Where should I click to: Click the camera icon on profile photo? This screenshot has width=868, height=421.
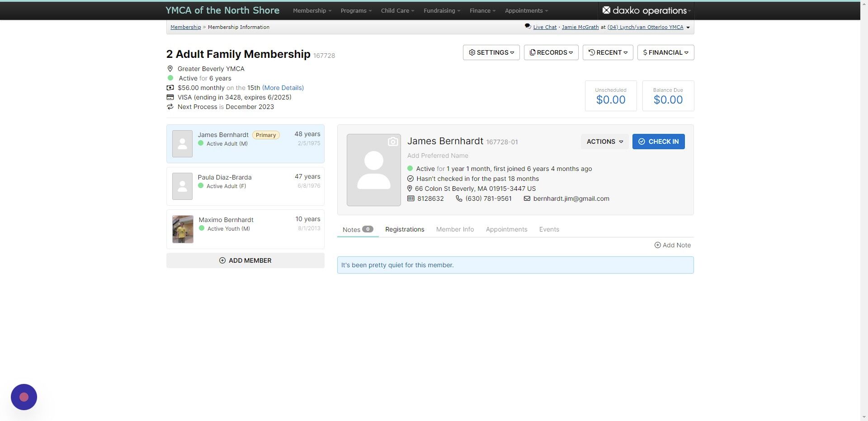coord(393,142)
